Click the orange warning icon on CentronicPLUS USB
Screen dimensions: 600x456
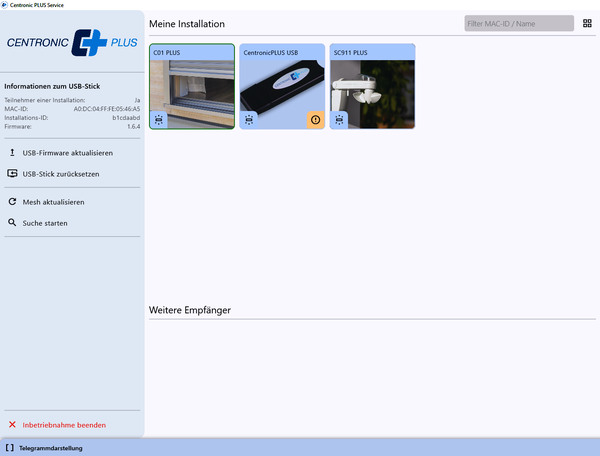coord(316,120)
